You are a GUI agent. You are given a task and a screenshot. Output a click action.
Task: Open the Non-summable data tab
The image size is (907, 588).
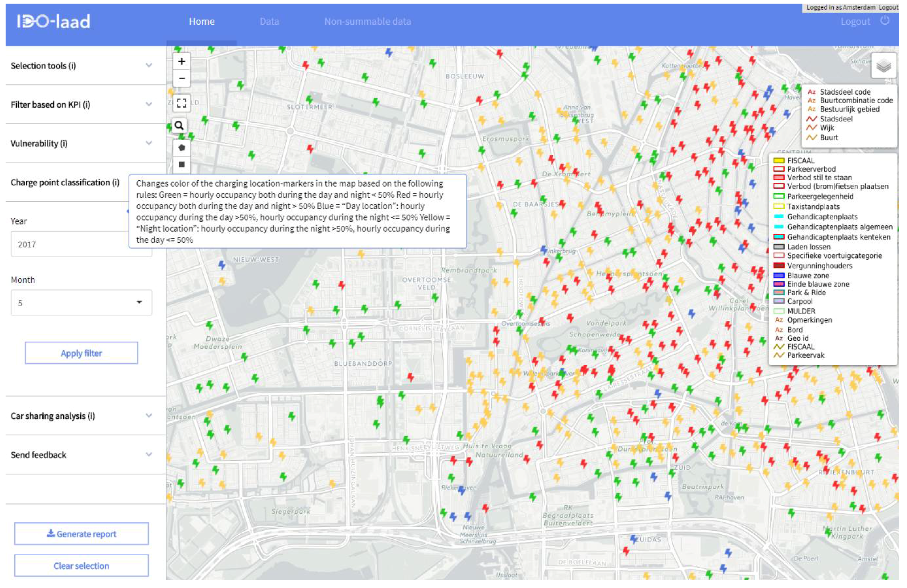point(367,21)
